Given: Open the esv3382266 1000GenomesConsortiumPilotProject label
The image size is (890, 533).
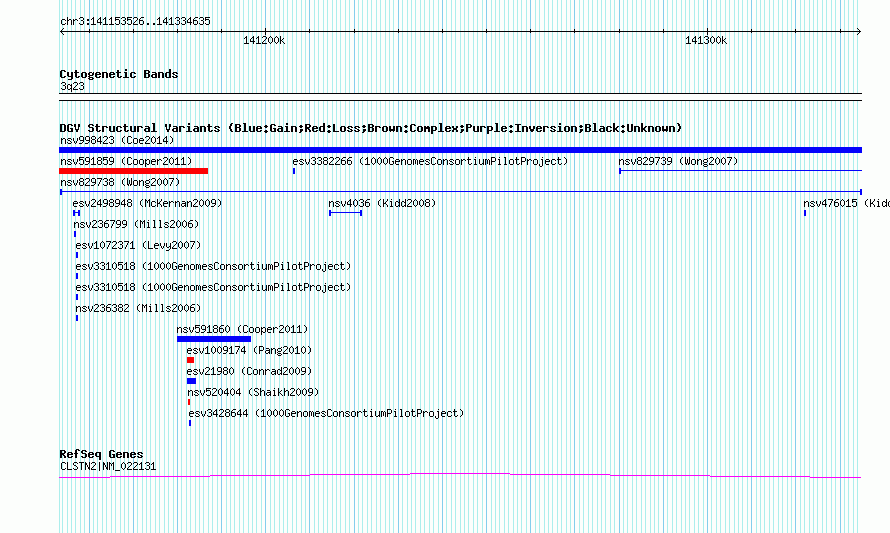Looking at the screenshot, I should (430, 161).
